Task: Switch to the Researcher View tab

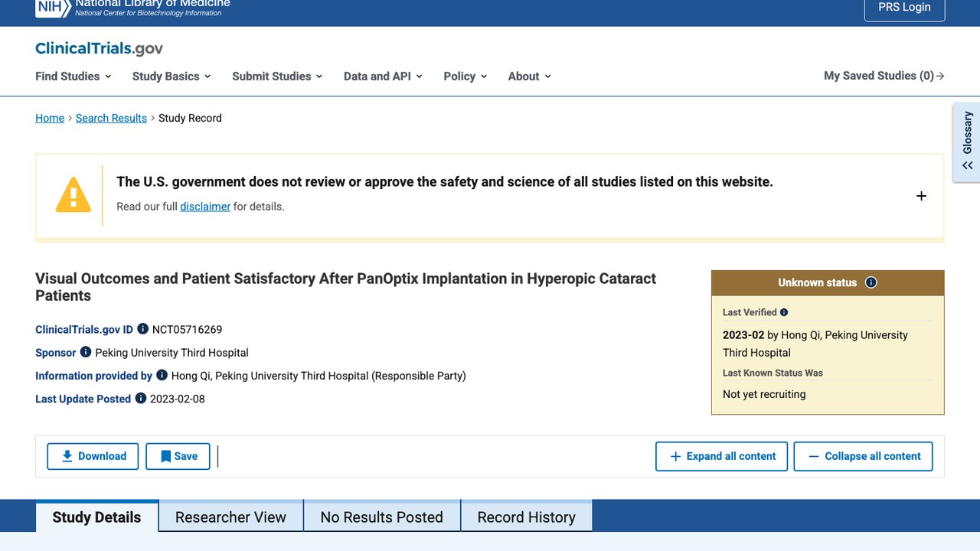Action: [x=230, y=517]
